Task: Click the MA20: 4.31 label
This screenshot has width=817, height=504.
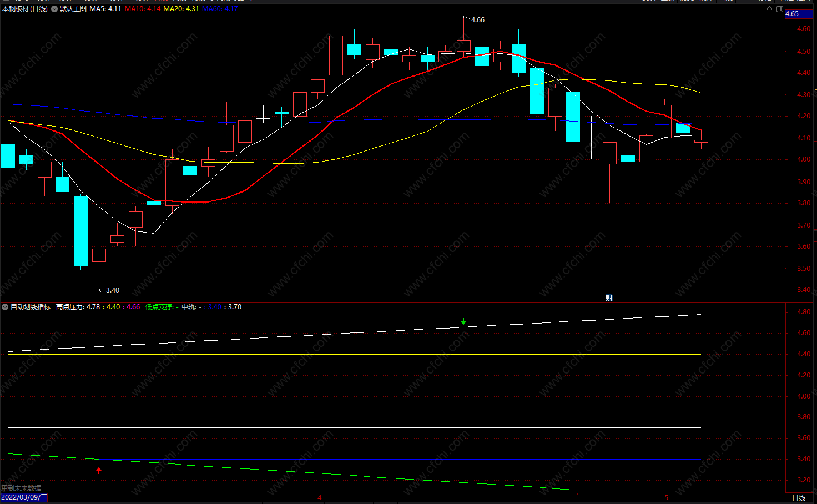Action: click(x=181, y=9)
